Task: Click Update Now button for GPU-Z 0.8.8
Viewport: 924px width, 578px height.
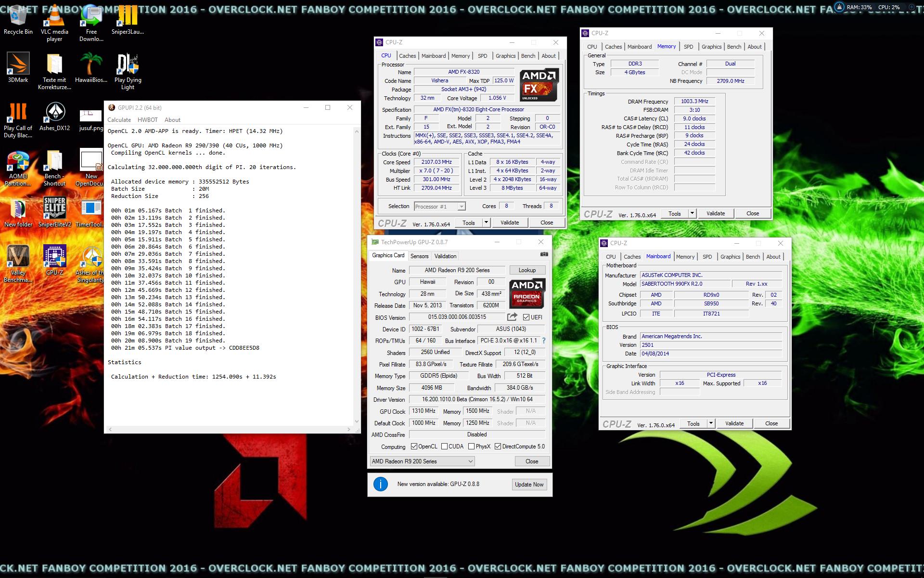Action: [529, 485]
